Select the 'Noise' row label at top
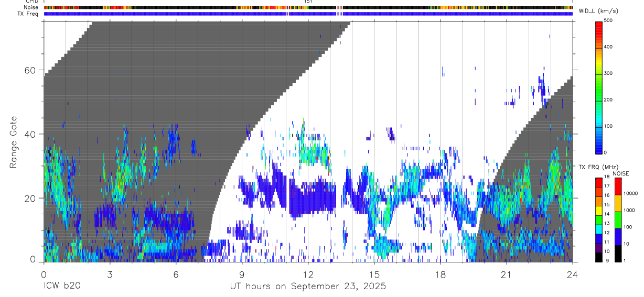This screenshot has width=644, height=297. (x=30, y=7)
